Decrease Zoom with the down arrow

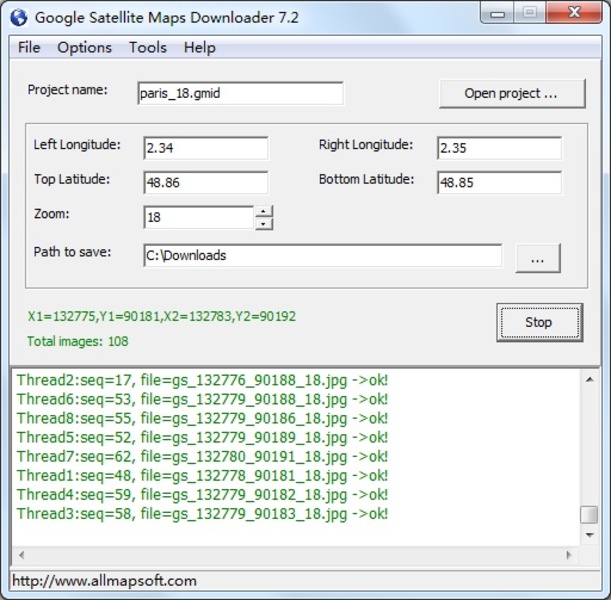264,224
